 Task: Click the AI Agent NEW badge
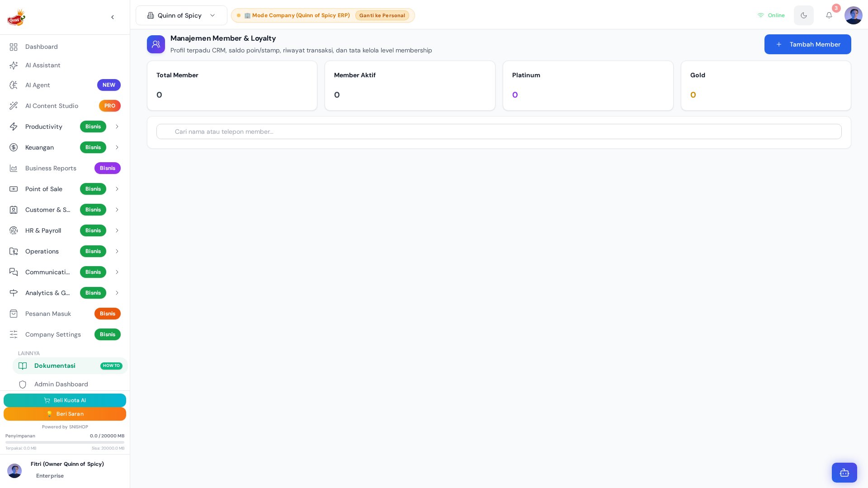coord(109,85)
